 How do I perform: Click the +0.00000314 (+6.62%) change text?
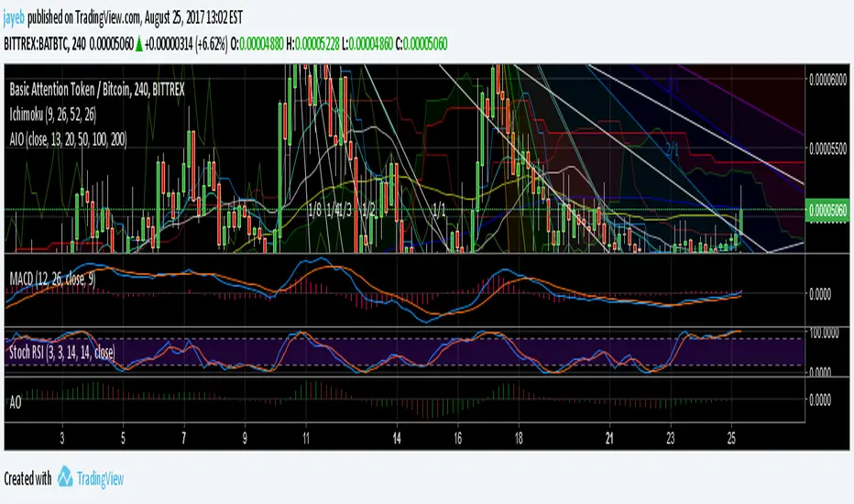(186, 44)
